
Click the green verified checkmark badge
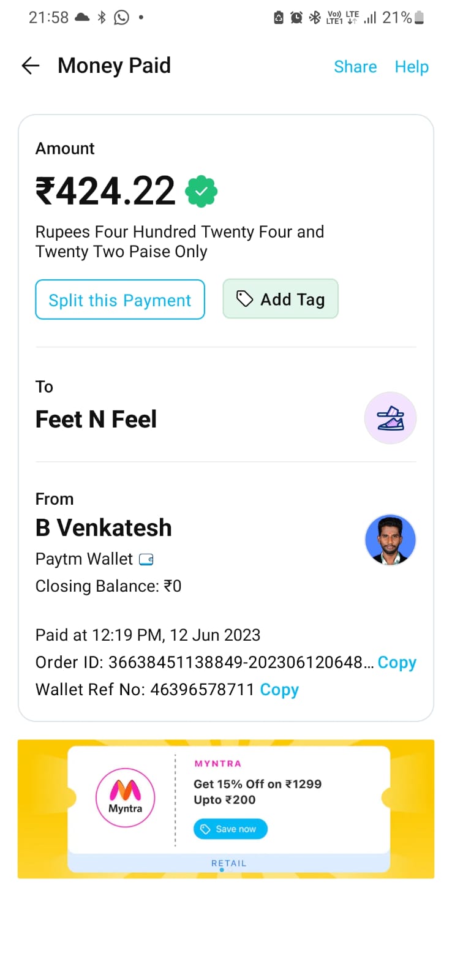pos(202,192)
